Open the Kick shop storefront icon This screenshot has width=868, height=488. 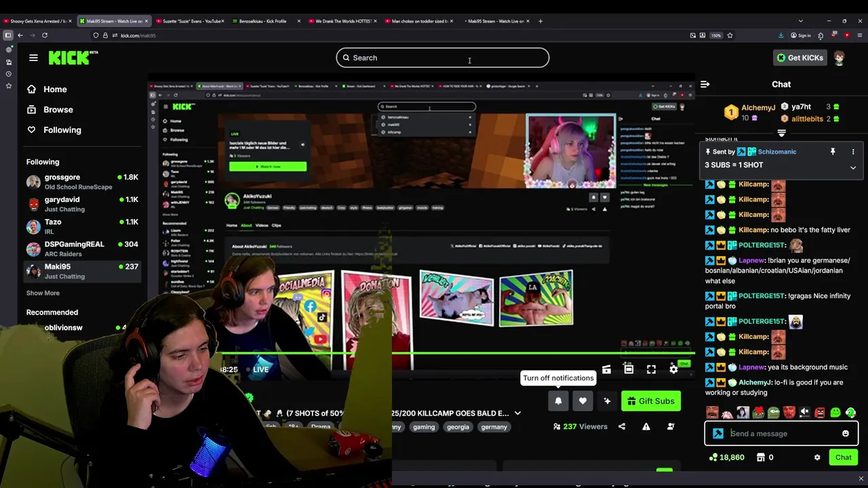point(760,457)
